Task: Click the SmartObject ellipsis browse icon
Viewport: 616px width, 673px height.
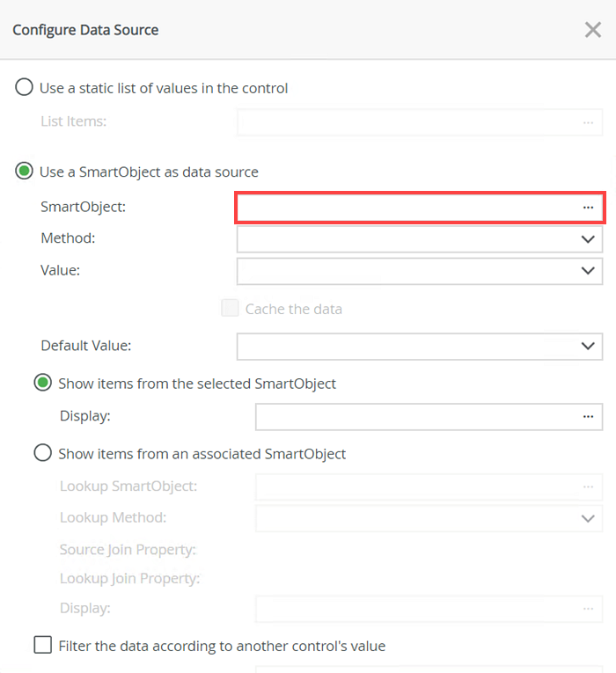Action: click(x=588, y=208)
